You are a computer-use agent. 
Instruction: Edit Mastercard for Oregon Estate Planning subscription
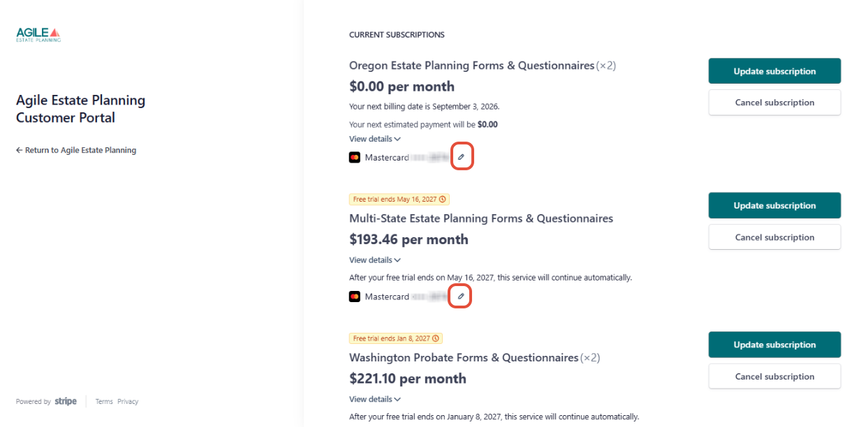pyautogui.click(x=461, y=157)
